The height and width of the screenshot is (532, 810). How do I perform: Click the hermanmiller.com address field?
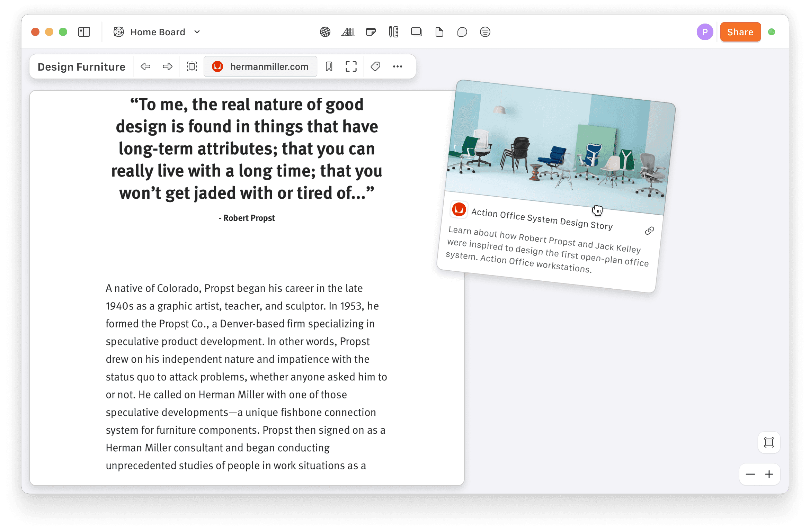pos(260,66)
